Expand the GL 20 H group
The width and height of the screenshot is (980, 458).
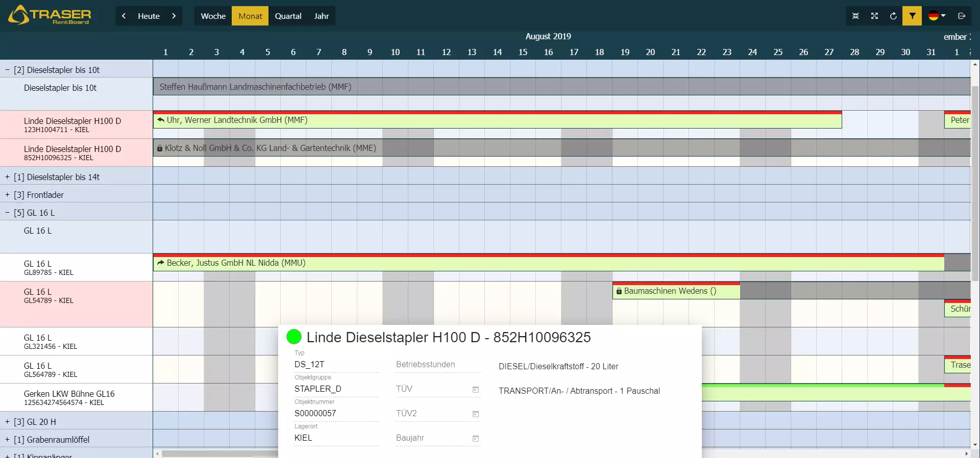8,422
